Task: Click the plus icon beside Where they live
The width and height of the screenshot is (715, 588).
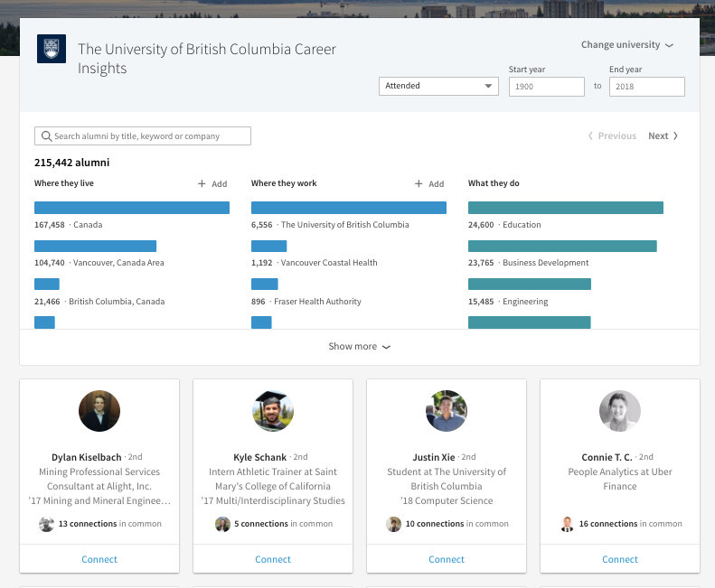Action: coord(202,183)
